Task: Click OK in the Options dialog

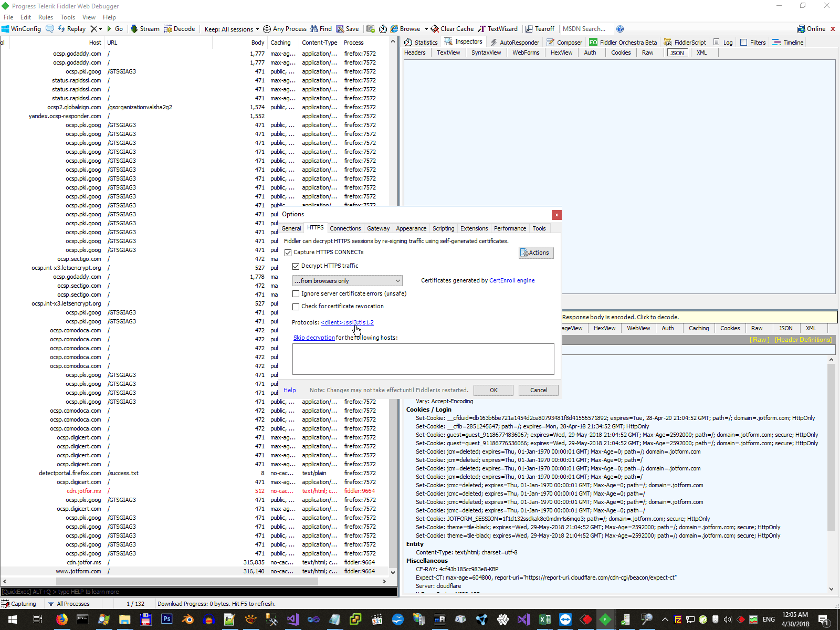Action: 493,390
